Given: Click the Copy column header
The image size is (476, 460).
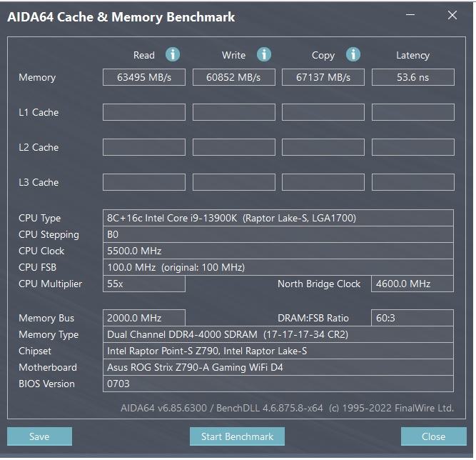Looking at the screenshot, I should click(x=323, y=56).
